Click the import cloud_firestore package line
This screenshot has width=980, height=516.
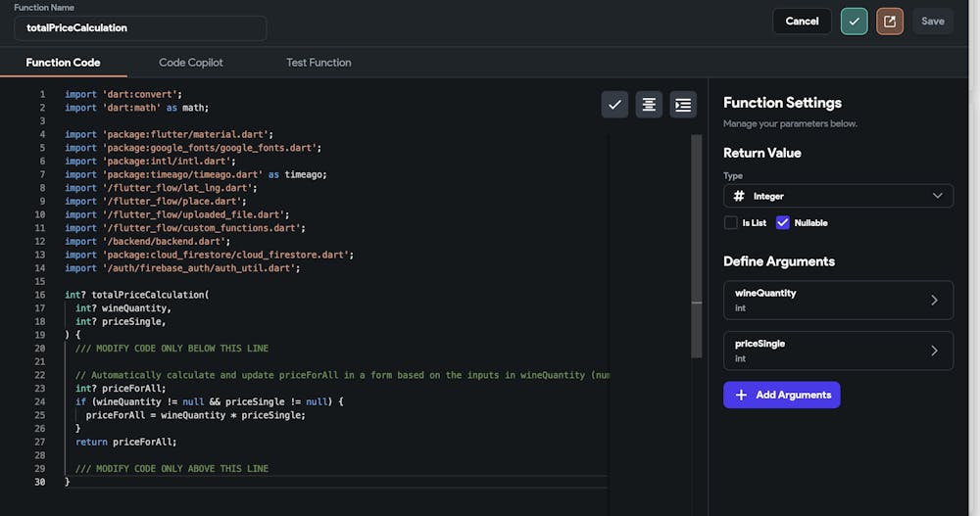click(210, 255)
